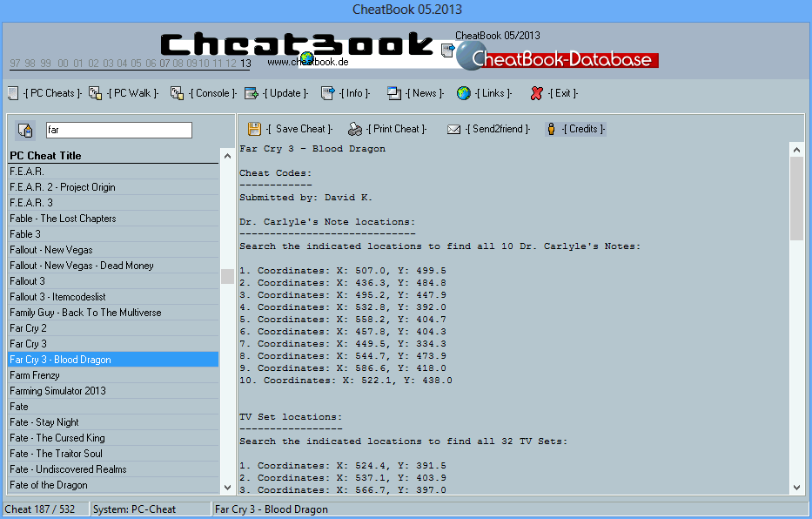
Task: Click the Credits button label
Action: pyautogui.click(x=583, y=129)
